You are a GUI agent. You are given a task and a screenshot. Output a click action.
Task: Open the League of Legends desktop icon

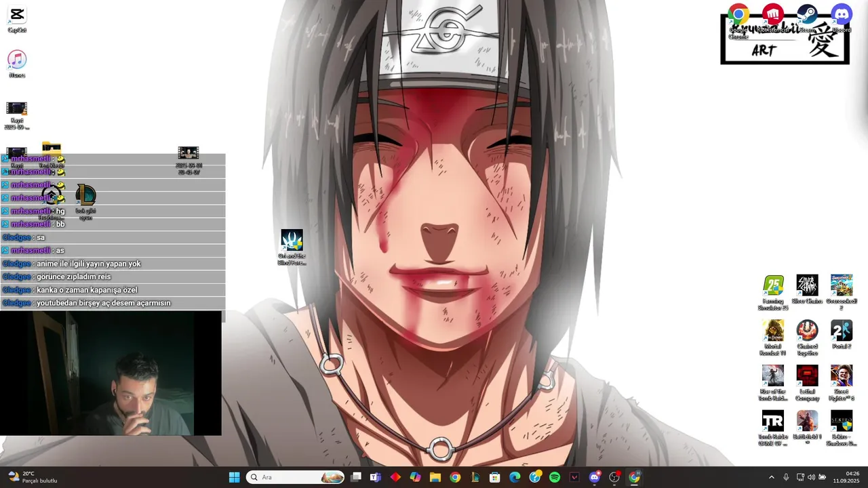85,203
